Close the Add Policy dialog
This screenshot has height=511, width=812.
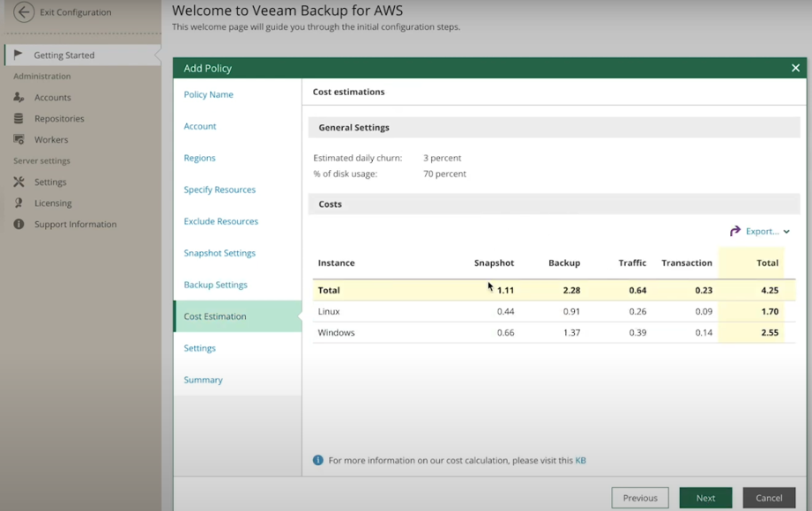[x=795, y=68]
